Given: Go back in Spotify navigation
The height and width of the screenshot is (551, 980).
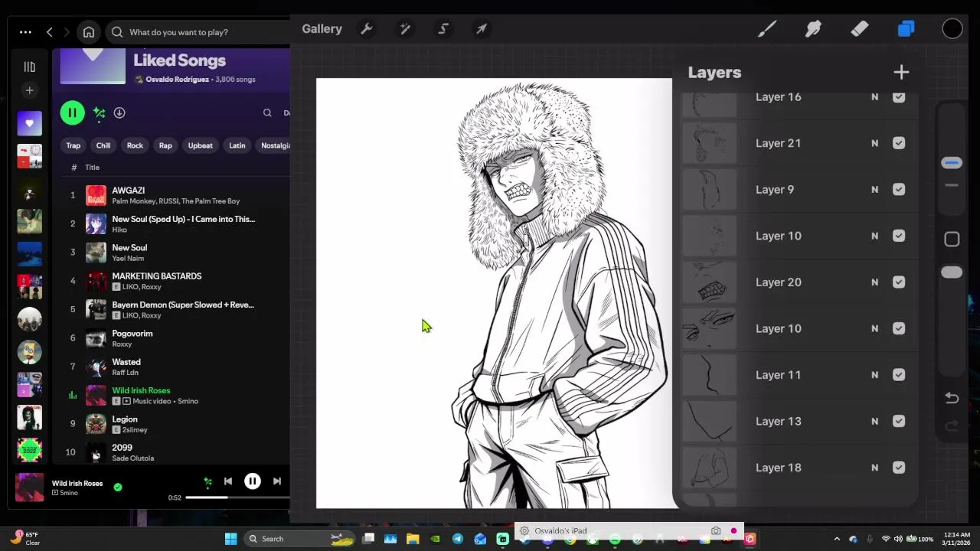Looking at the screenshot, I should tap(50, 32).
